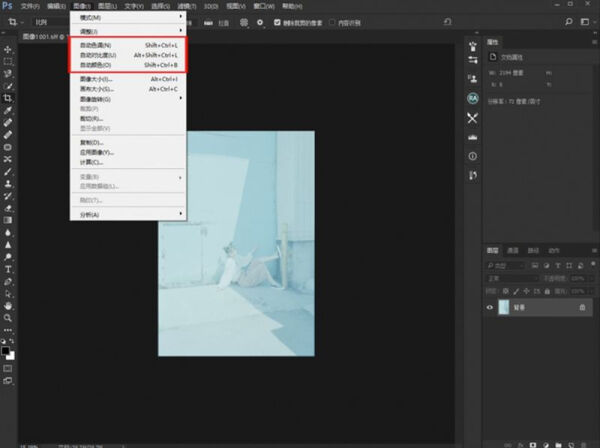Image resolution: width=600 pixels, height=448 pixels.
Task: Switch to the 通道 channels tab
Action: tap(513, 251)
